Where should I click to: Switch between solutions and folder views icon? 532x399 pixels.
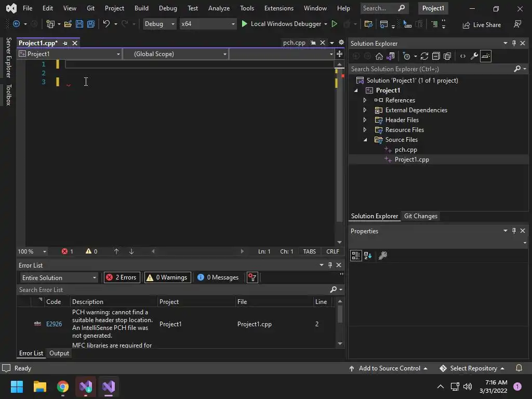point(391,56)
